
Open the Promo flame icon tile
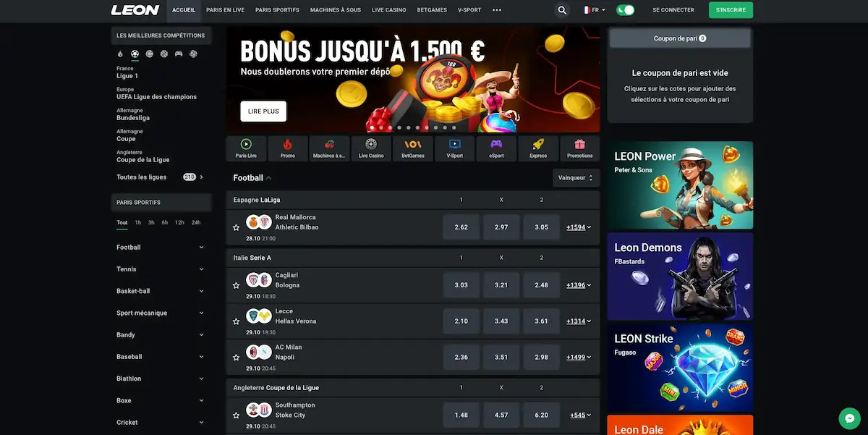pyautogui.click(x=288, y=148)
